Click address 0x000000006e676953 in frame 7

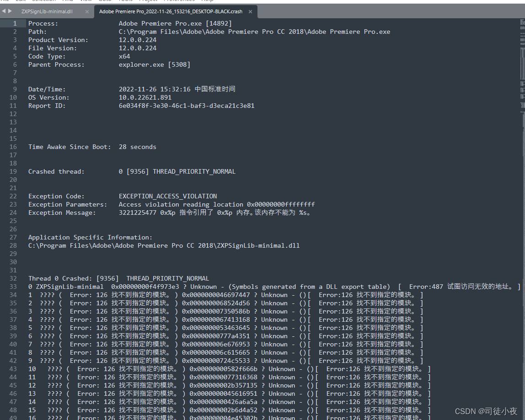coord(216,345)
